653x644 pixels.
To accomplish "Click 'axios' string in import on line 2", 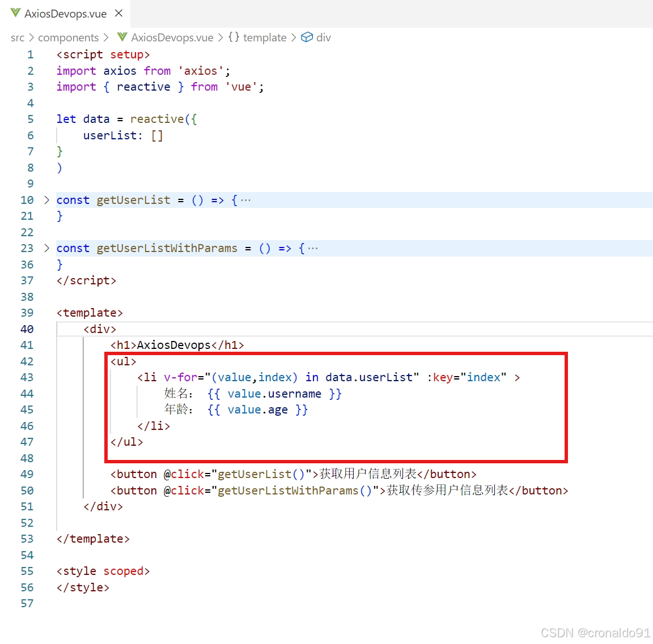I will (201, 71).
